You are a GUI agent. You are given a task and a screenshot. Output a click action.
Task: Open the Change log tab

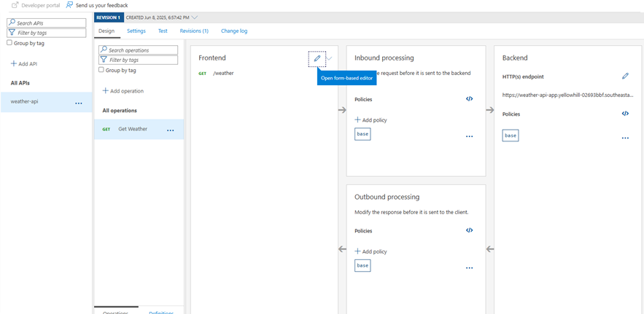tap(234, 31)
